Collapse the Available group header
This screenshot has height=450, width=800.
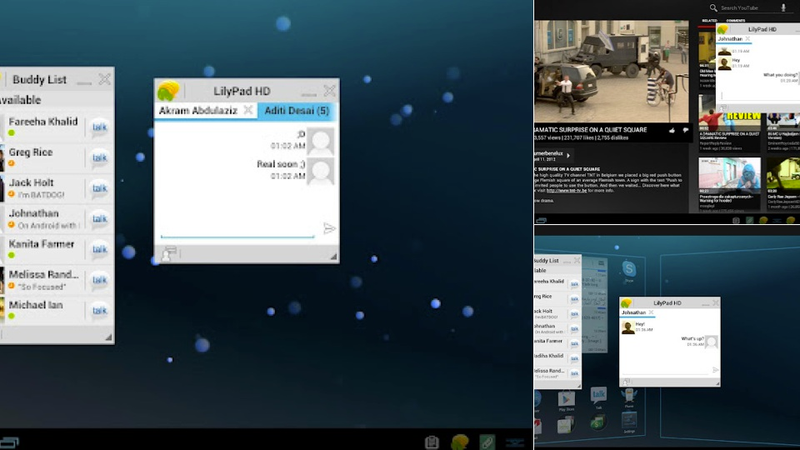pyautogui.click(x=57, y=100)
